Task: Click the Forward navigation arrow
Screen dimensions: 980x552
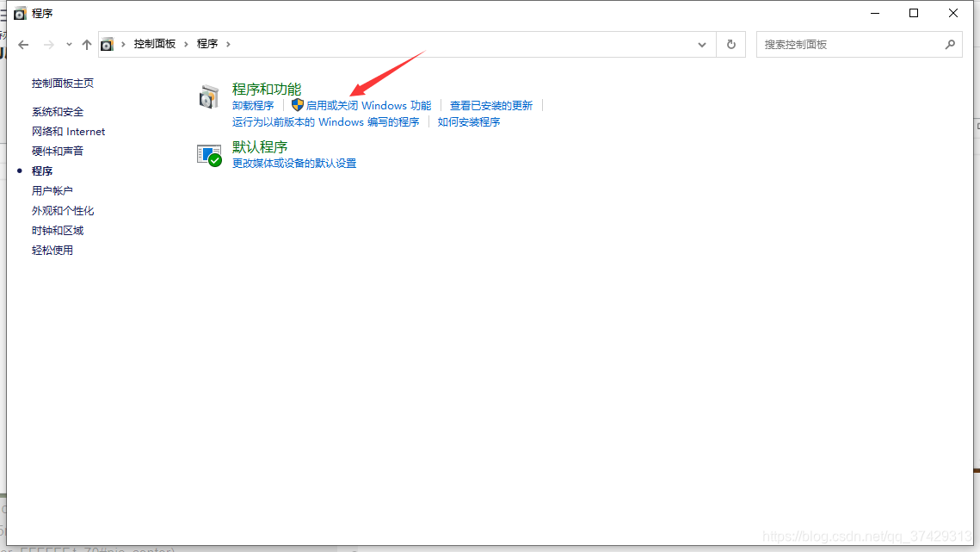Action: point(49,45)
